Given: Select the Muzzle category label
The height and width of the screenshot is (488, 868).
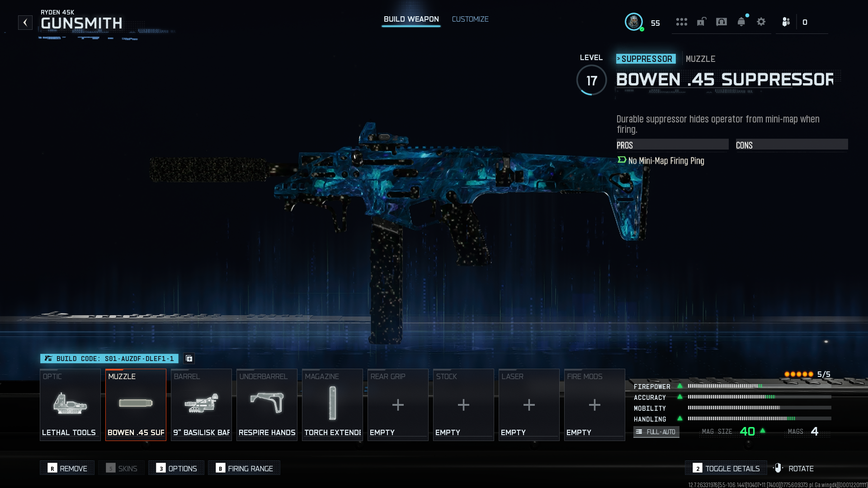Looking at the screenshot, I should [700, 59].
